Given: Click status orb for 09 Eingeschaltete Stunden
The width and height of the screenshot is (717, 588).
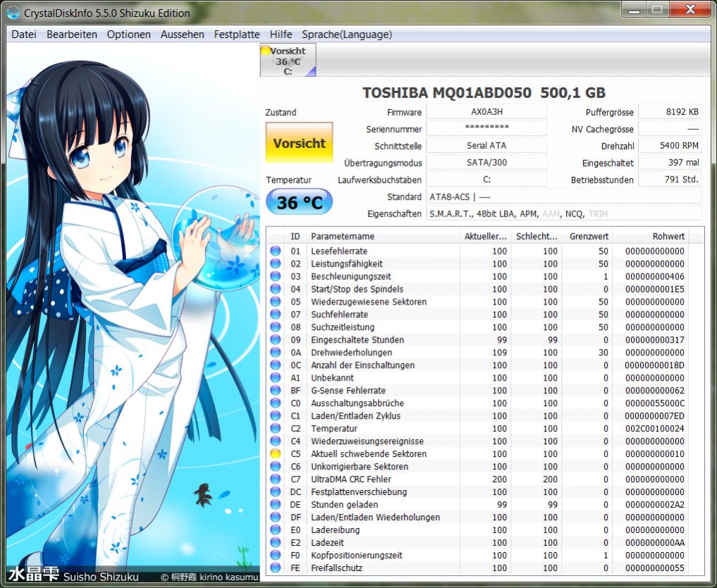Looking at the screenshot, I should pos(275,340).
